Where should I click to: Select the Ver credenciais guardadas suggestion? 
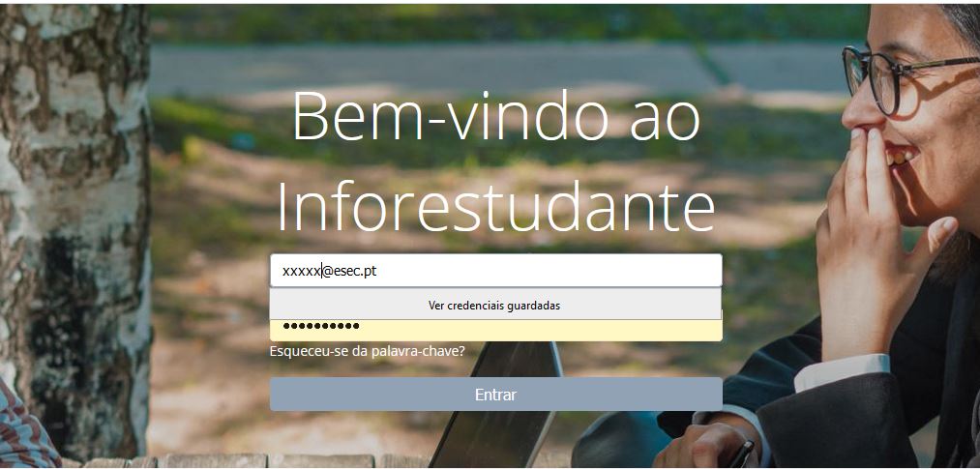click(x=495, y=305)
